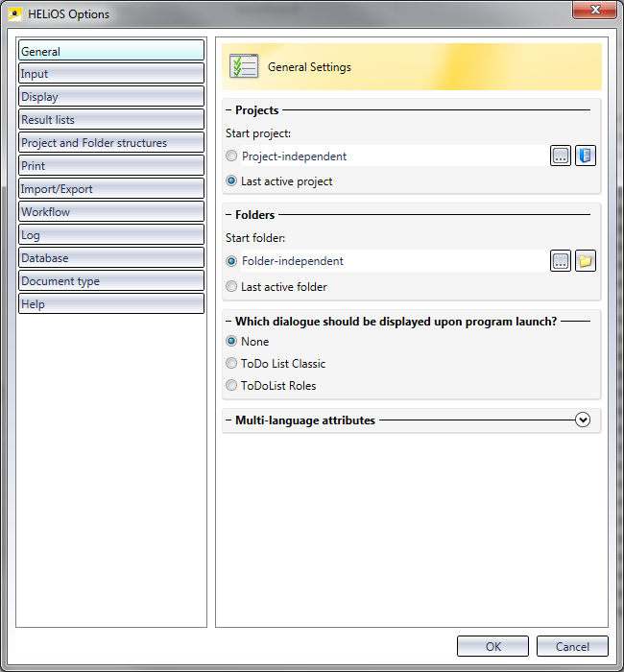Choose the Folder-independent radio button

(x=231, y=261)
